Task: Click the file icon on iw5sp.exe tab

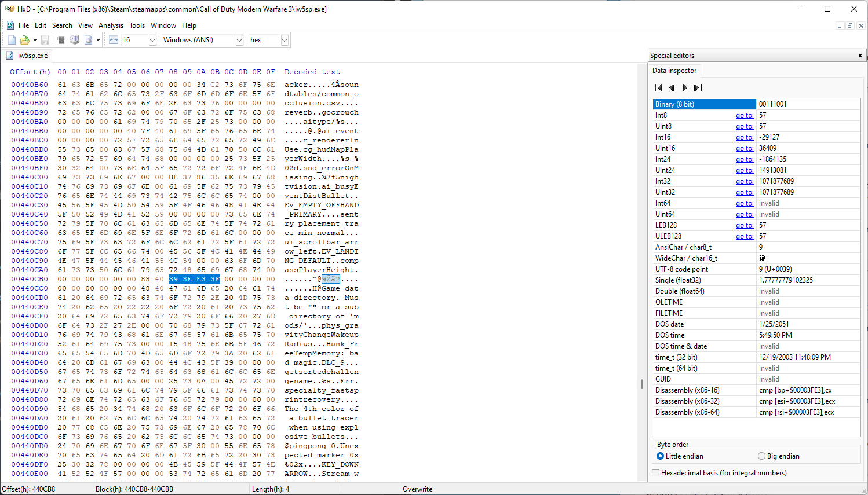Action: tap(10, 56)
